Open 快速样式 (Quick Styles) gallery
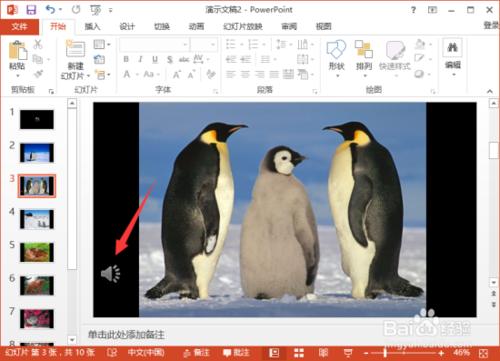Screen dimensions: 500x361 pyautogui.click(x=395, y=59)
